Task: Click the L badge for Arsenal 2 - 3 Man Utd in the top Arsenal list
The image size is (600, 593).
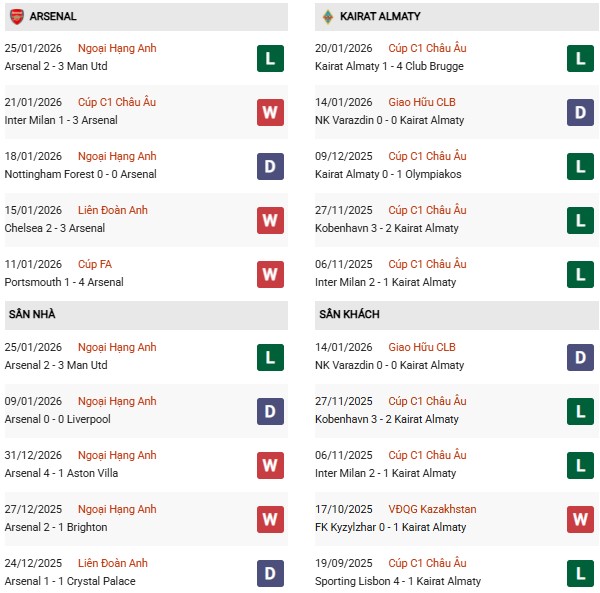Action: click(270, 58)
